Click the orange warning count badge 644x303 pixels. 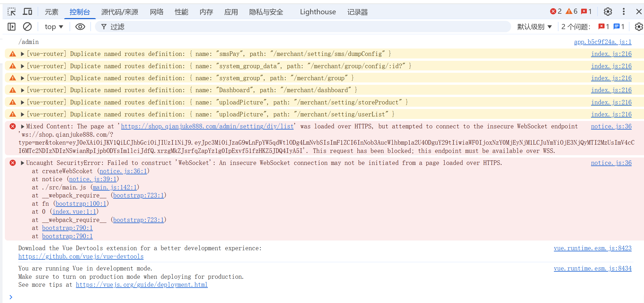[x=572, y=12]
